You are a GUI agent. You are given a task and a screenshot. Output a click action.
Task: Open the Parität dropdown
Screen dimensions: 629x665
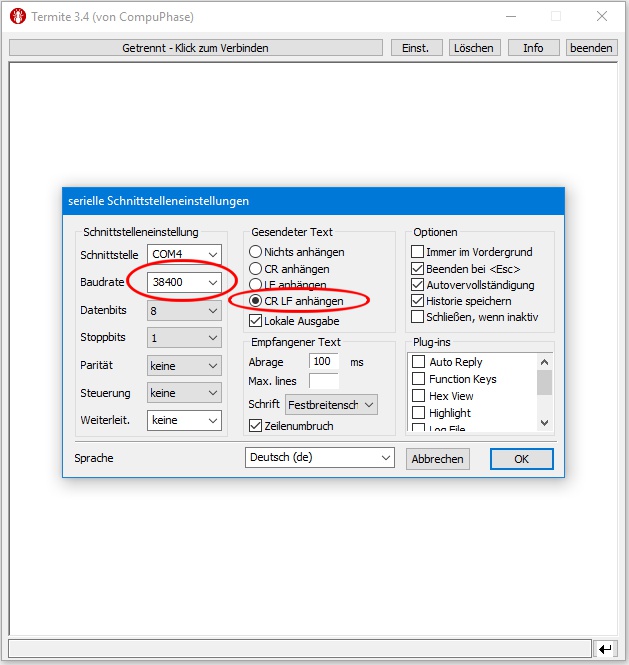tap(184, 366)
